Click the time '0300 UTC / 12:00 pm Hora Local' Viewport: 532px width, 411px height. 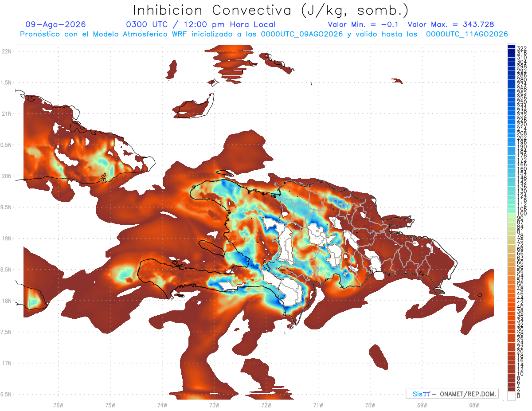tap(201, 25)
